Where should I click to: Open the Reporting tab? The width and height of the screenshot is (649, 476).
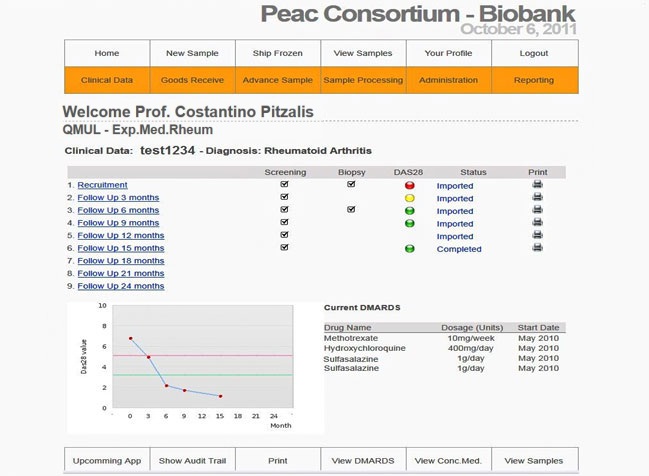pos(534,80)
